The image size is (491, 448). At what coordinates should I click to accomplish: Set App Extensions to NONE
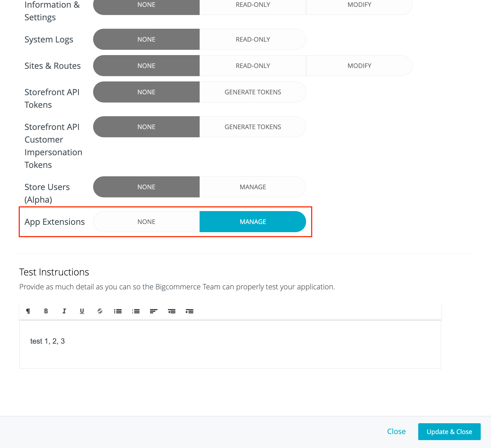(x=146, y=222)
